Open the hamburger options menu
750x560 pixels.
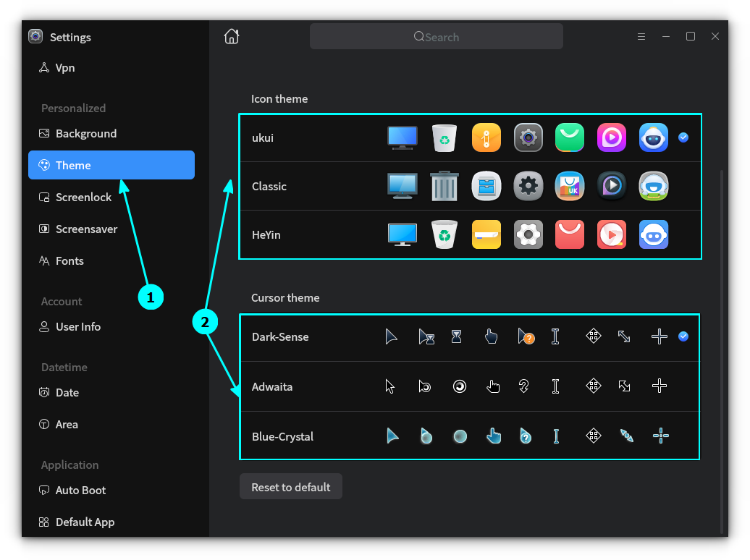coord(641,36)
